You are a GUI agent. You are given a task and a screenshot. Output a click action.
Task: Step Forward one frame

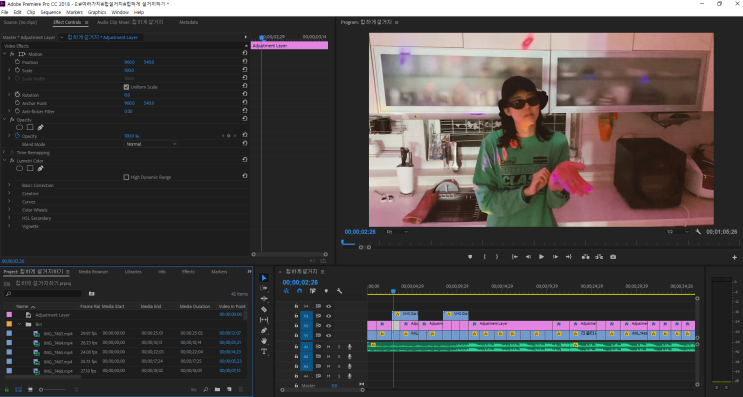coord(555,257)
